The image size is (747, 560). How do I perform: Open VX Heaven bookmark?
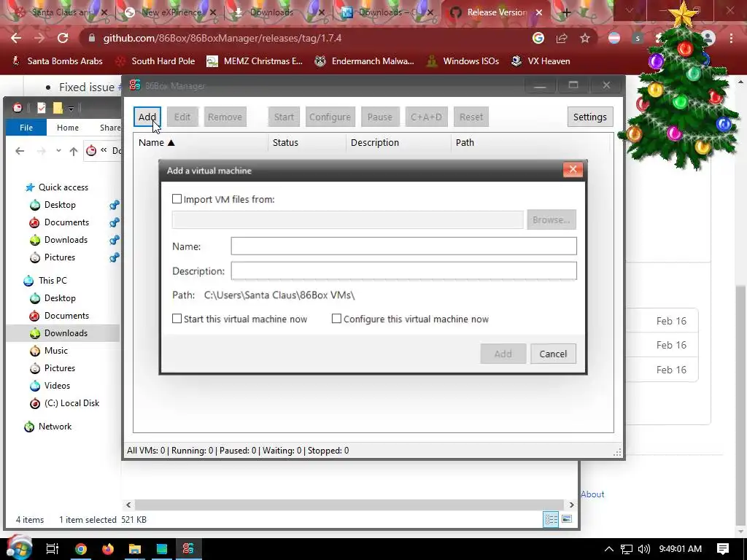[x=541, y=61]
